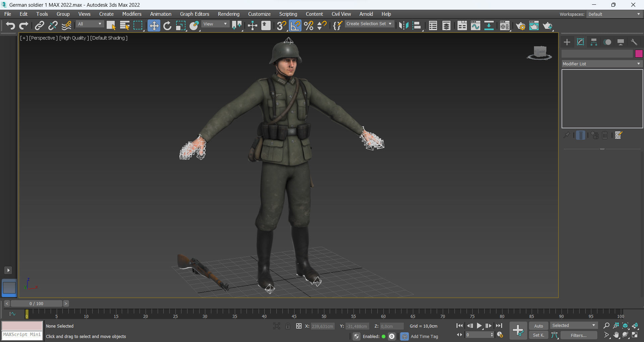The width and height of the screenshot is (644, 342).
Task: Open the Layer Explorer
Action: point(446,25)
